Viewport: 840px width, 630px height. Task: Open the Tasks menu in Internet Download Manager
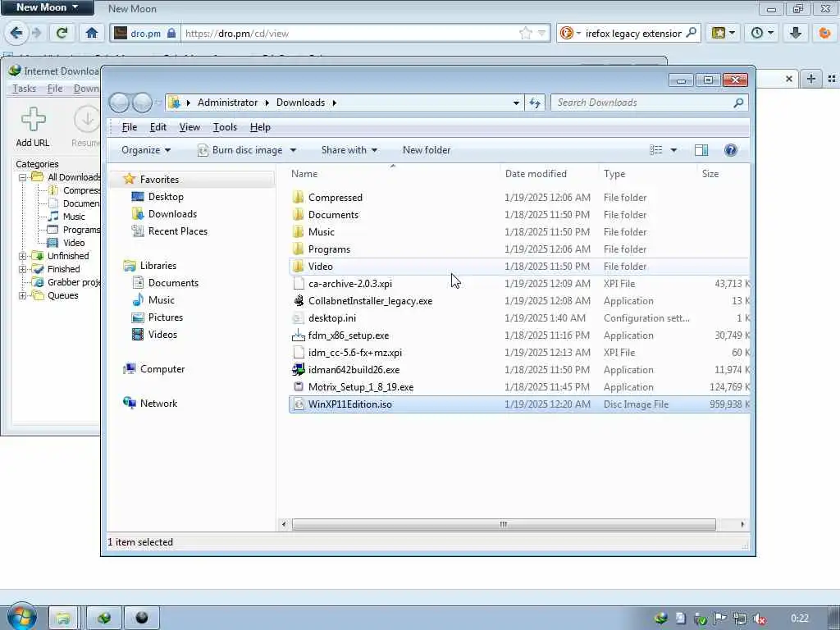pyautogui.click(x=24, y=89)
